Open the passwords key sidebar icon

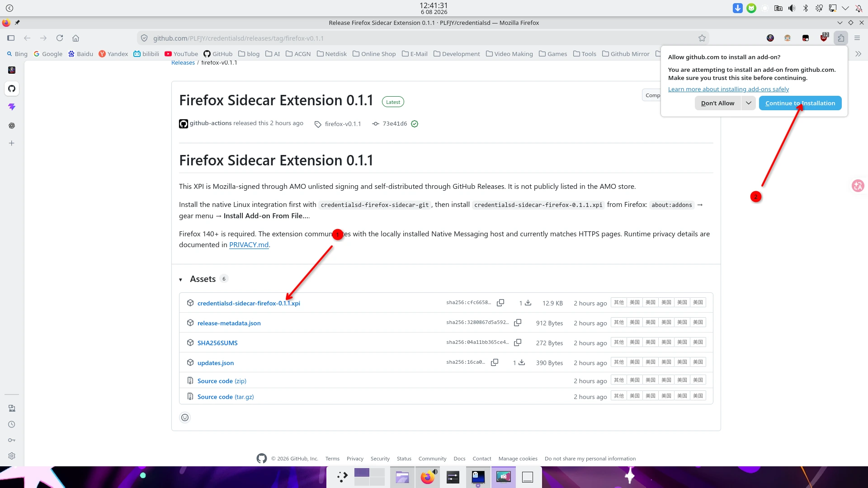12,440
